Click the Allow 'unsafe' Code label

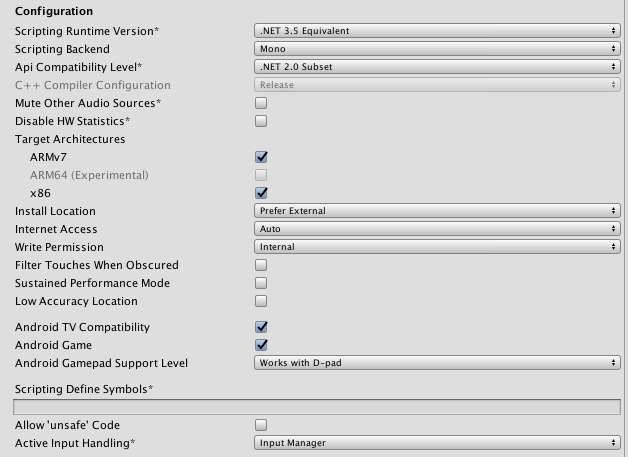tap(67, 425)
